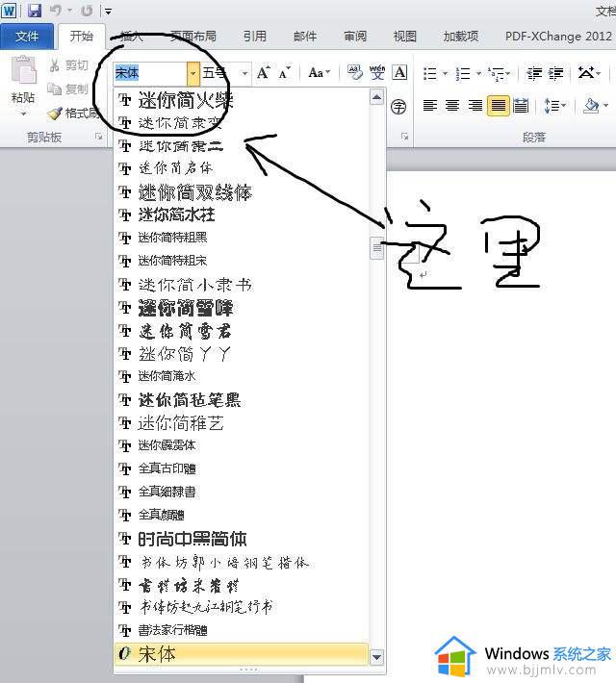This screenshot has width=616, height=683.
Task: Click the Save icon in quick access toolbar
Action: (x=35, y=11)
